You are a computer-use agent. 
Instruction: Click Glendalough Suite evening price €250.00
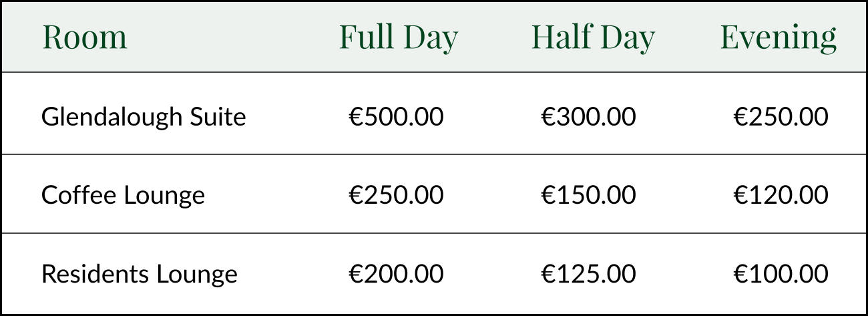tap(781, 118)
